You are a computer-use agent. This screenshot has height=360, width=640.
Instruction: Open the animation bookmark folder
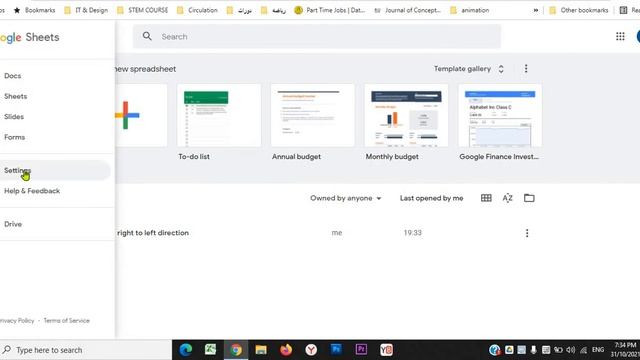pyautogui.click(x=469, y=10)
